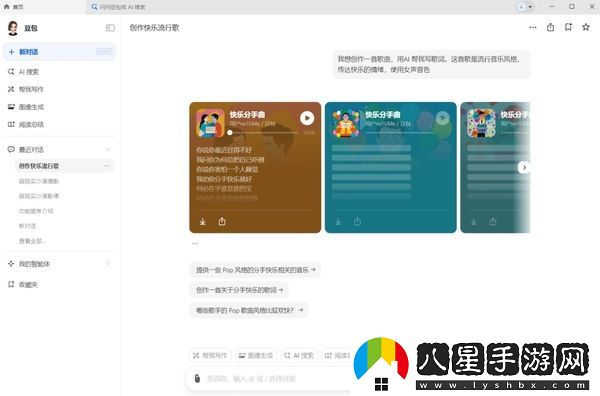Click the 创作快乐流行歌 title in the header
This screenshot has height=396, width=600.
pyautogui.click(x=154, y=28)
